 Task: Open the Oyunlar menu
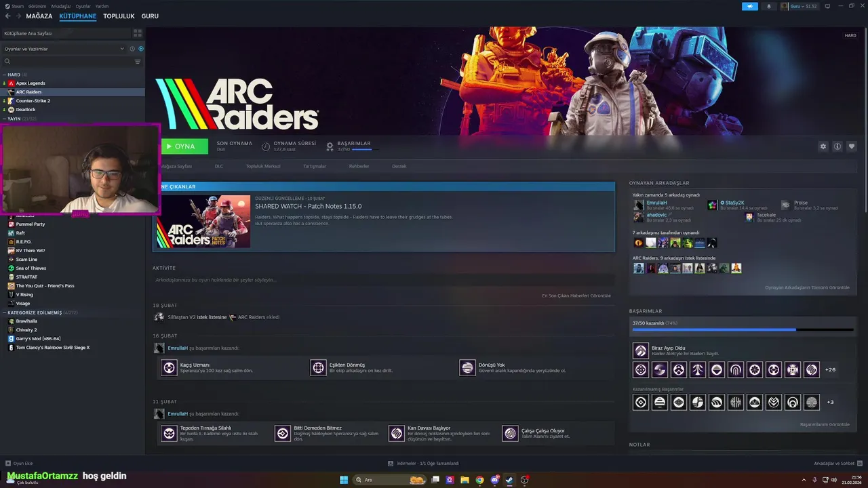click(83, 6)
